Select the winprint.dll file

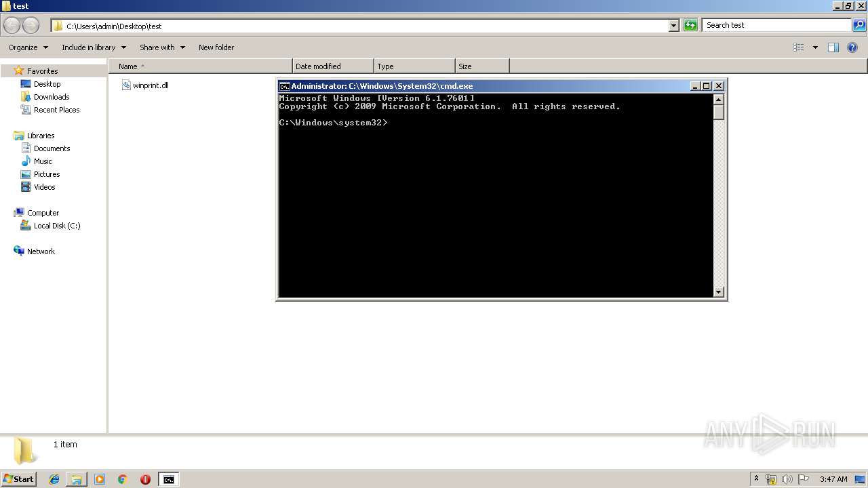(145, 85)
